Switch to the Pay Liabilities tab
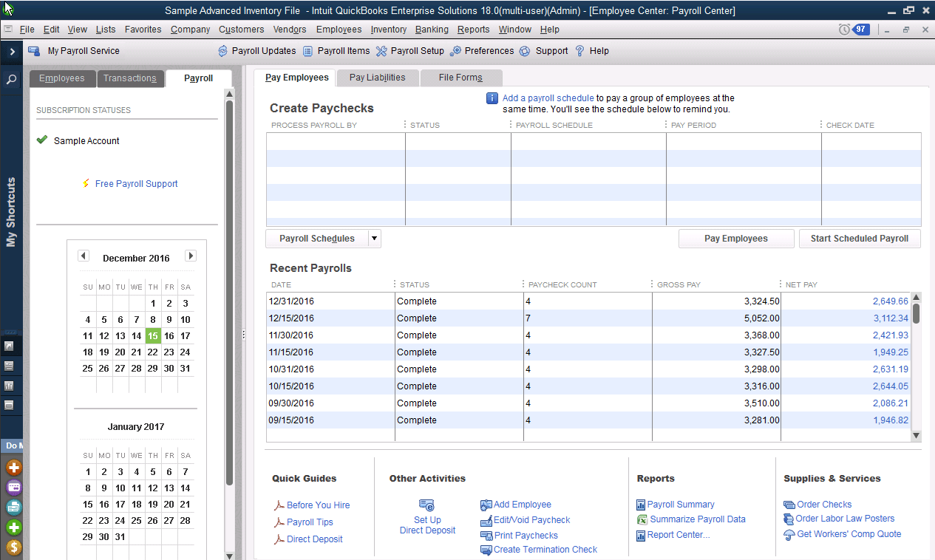Screen dimensions: 935x560 pos(377,78)
